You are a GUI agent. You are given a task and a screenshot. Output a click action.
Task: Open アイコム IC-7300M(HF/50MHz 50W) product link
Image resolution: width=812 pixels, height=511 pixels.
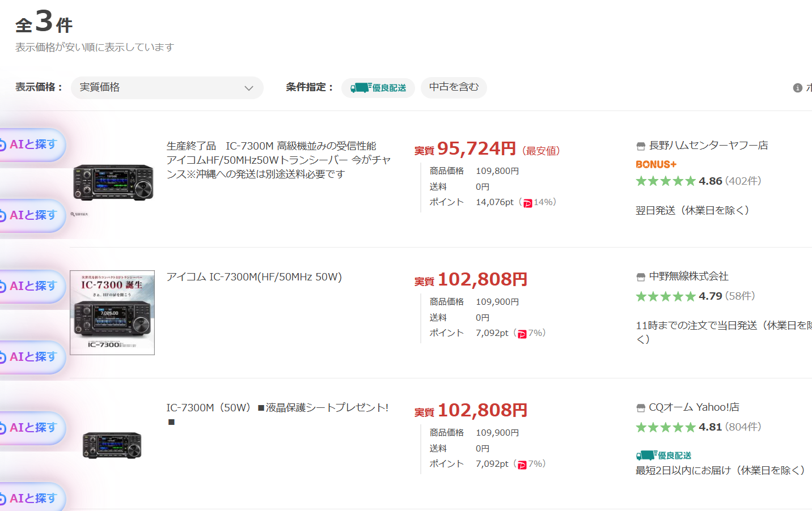(x=254, y=277)
